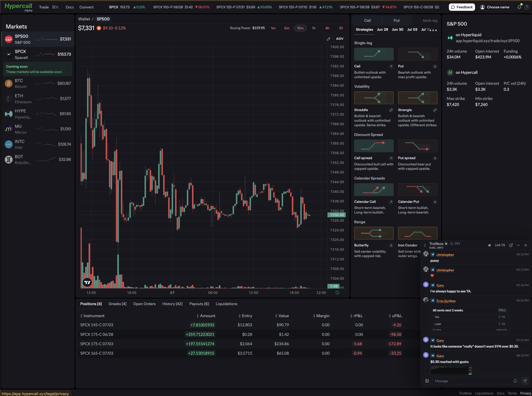Click the TradingView logo on chart
Screen dimensions: 532x396
pyautogui.click(x=87, y=283)
